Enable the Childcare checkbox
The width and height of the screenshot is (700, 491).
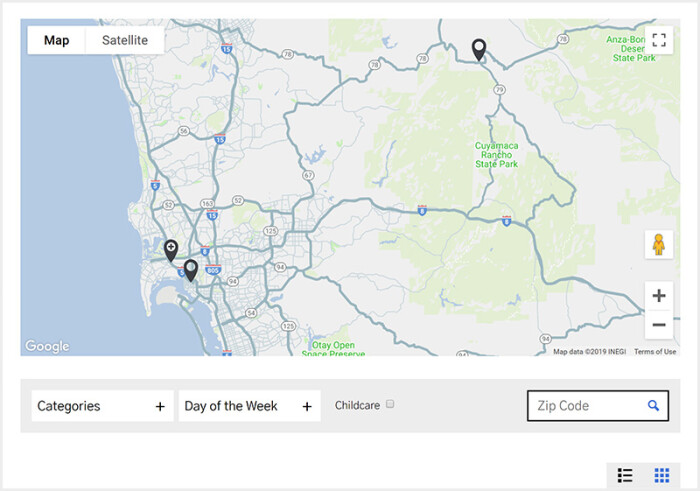click(390, 405)
